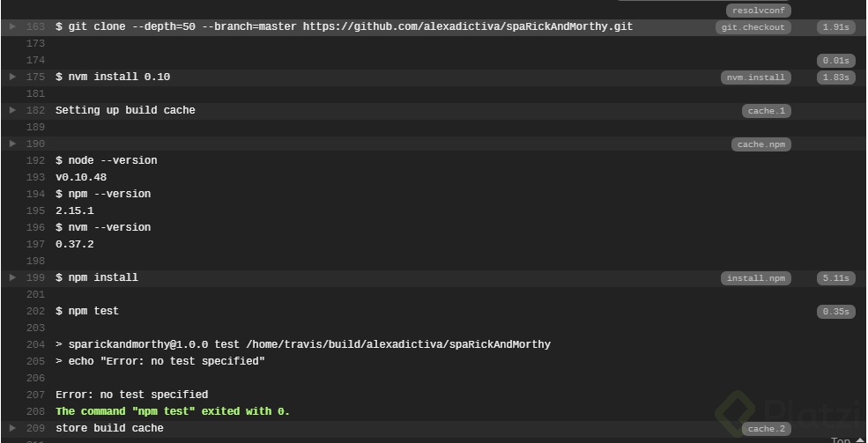Select line number 208 in the log

(x=35, y=411)
